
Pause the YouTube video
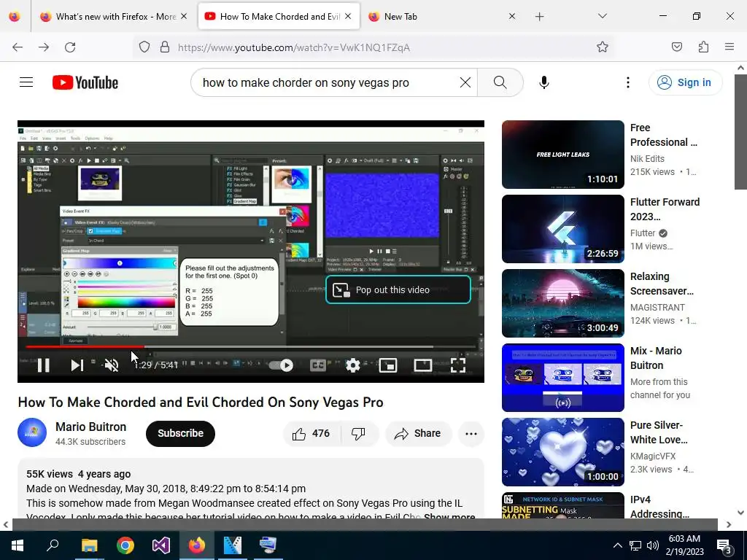coord(43,365)
